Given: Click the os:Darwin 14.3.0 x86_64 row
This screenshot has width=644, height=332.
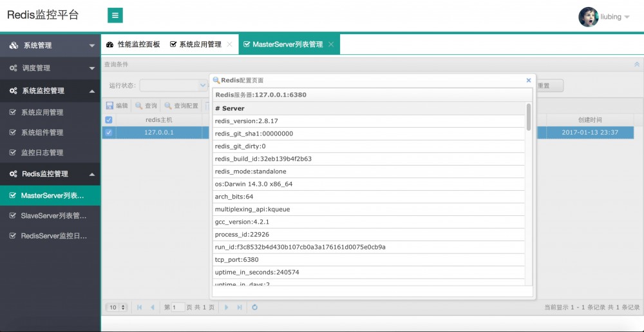Looking at the screenshot, I should click(369, 184).
